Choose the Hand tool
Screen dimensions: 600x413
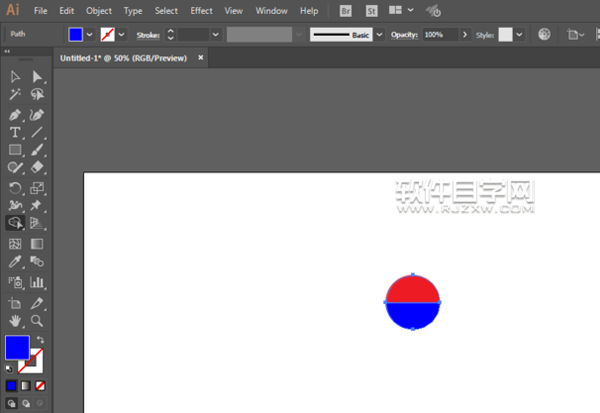(x=15, y=321)
